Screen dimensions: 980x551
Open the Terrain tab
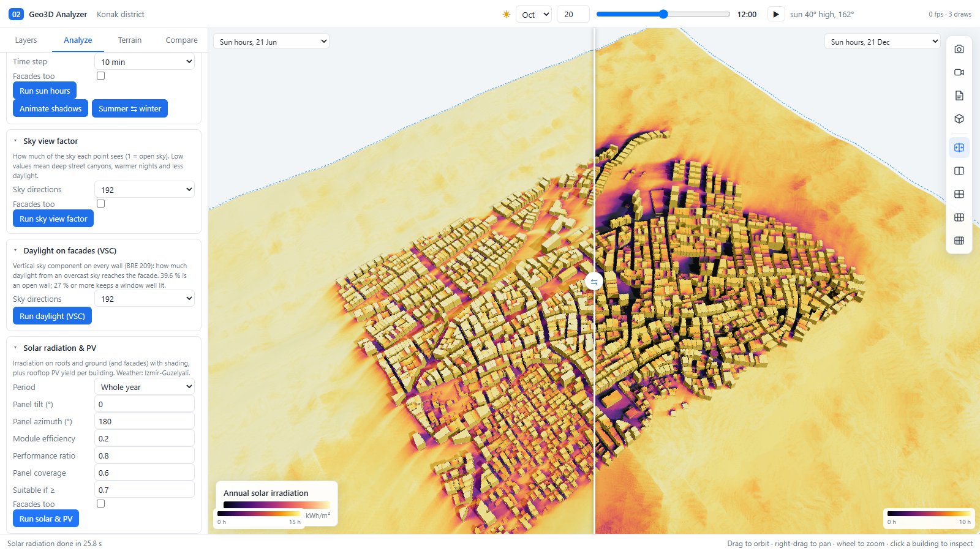point(130,40)
